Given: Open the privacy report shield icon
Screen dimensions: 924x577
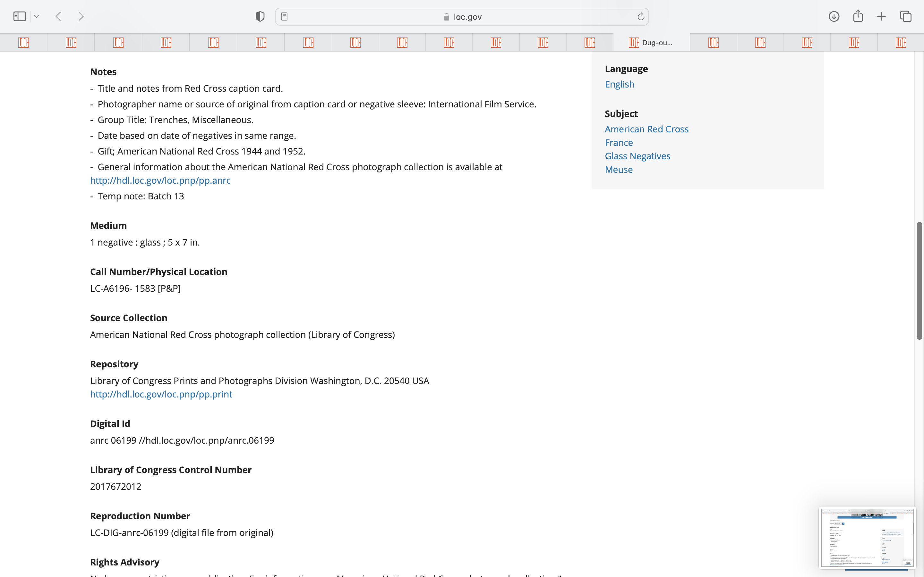Looking at the screenshot, I should coord(260,16).
